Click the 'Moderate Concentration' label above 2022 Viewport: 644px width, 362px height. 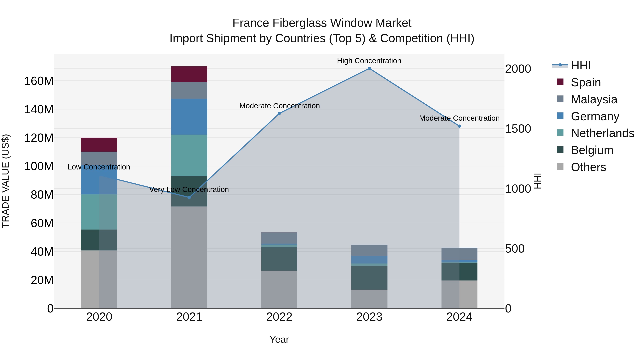pos(279,106)
